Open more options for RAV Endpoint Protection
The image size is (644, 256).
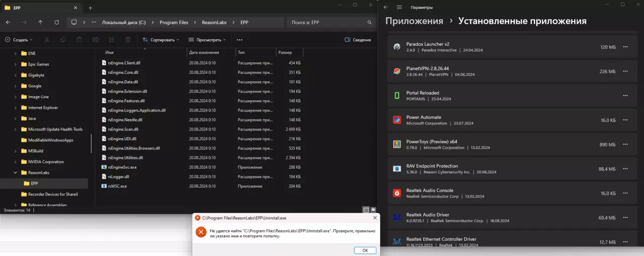click(625, 169)
